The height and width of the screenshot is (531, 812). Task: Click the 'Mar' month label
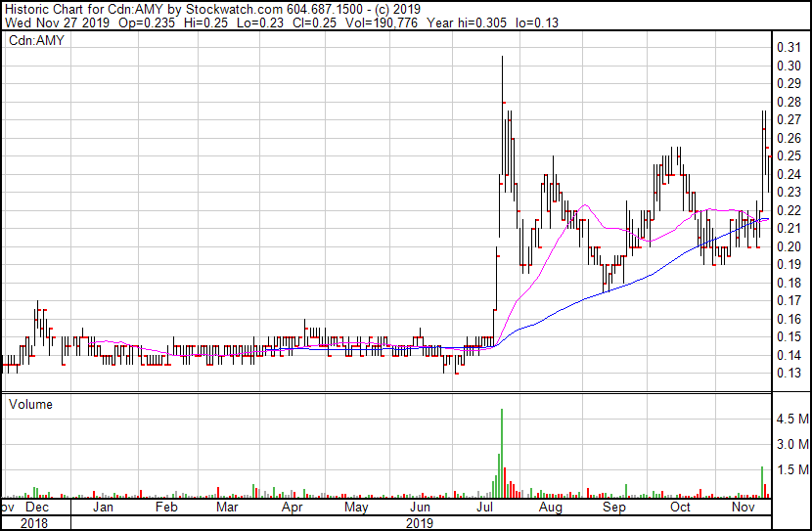click(227, 507)
